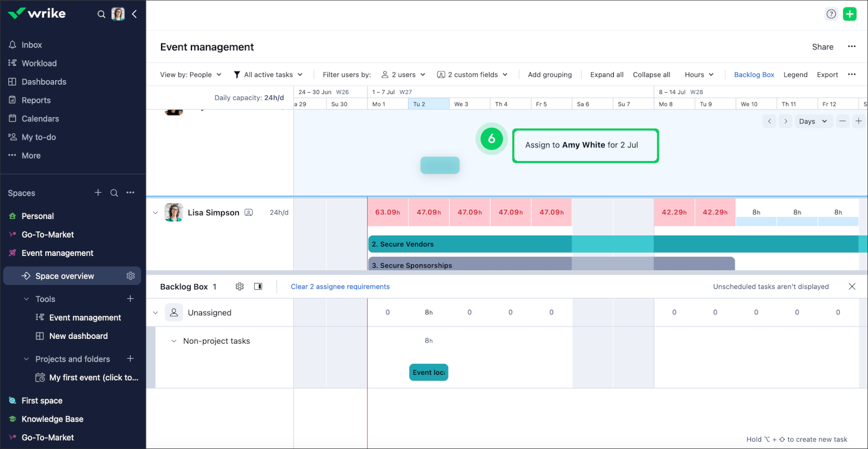Go to previous timeline period arrow
The height and width of the screenshot is (449, 868).
coord(770,121)
